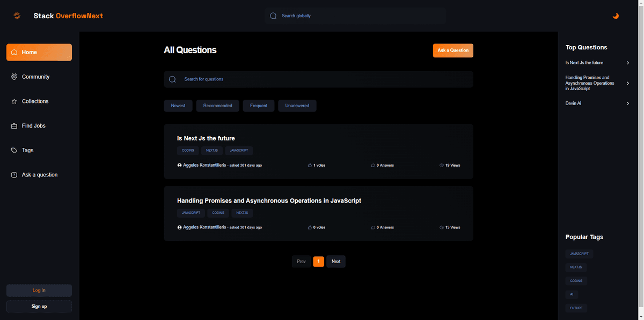Click chevron next to Devin Ai
Screen dimensions: 644x320
(628, 103)
